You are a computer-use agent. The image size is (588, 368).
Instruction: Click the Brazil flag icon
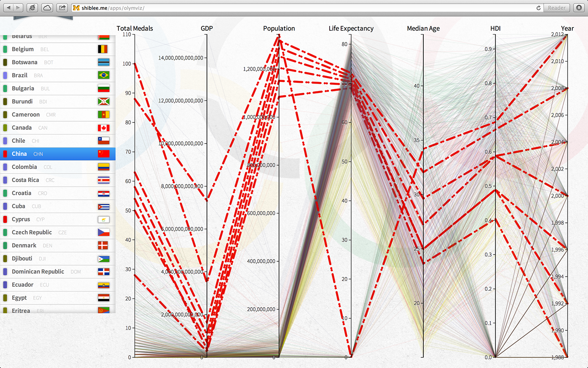[x=103, y=75]
